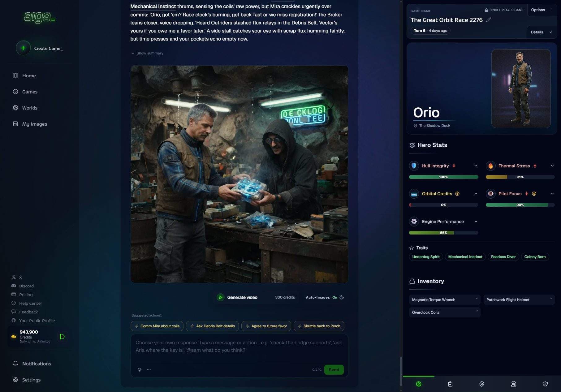561x392 pixels.
Task: Click the Auto-Images settings gear icon
Action: 342,297
